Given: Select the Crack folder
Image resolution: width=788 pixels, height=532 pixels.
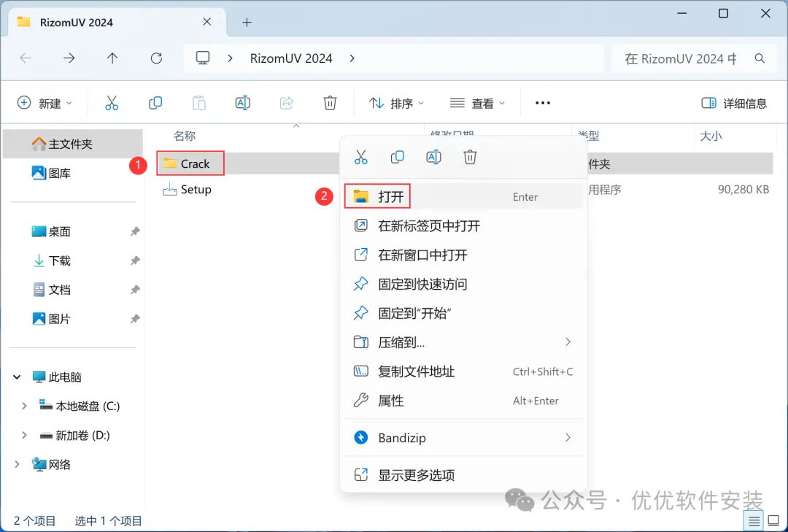Looking at the screenshot, I should coord(195,164).
